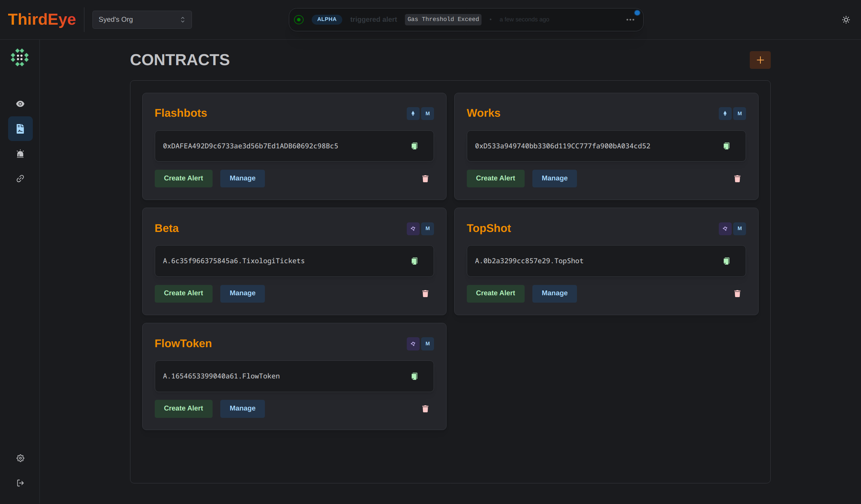Open the eye monitoring sidebar view
The image size is (861, 504).
point(20,104)
